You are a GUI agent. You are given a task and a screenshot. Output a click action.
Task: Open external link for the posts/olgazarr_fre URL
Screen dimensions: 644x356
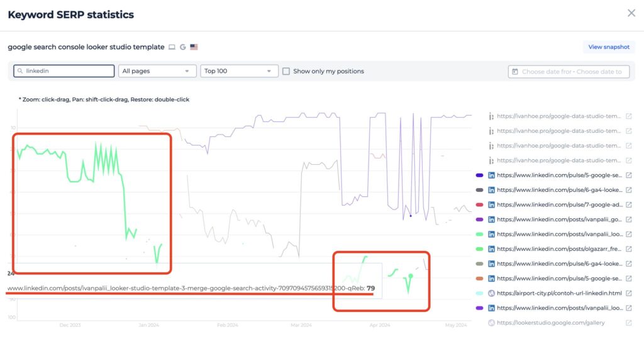coord(628,249)
